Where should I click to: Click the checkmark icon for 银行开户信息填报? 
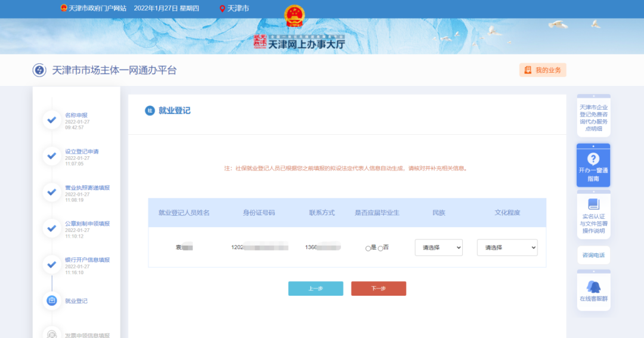click(x=52, y=265)
